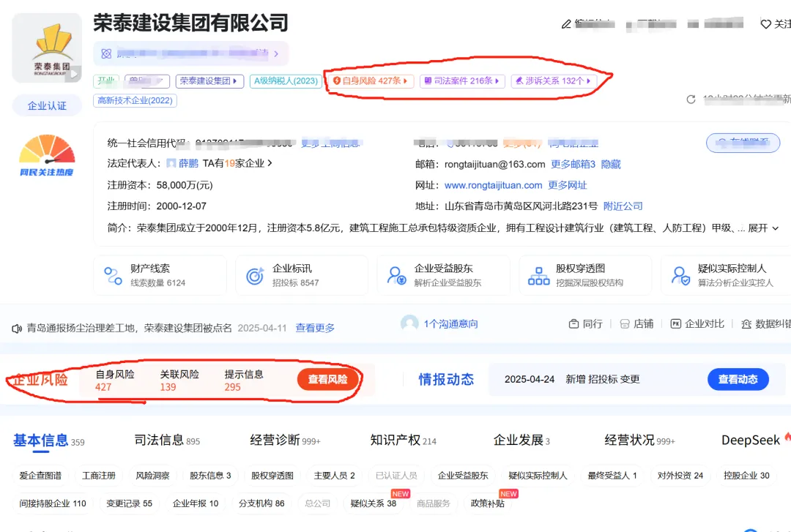The height and width of the screenshot is (532, 791).
Task: Click the 财产线索 card icon
Action: pos(113,276)
